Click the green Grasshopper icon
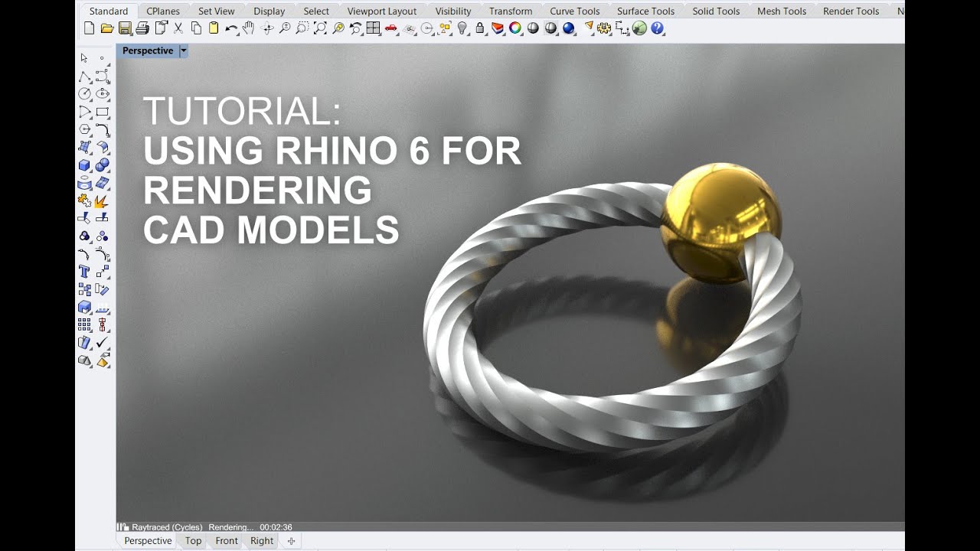980x551 pixels. pyautogui.click(x=639, y=28)
